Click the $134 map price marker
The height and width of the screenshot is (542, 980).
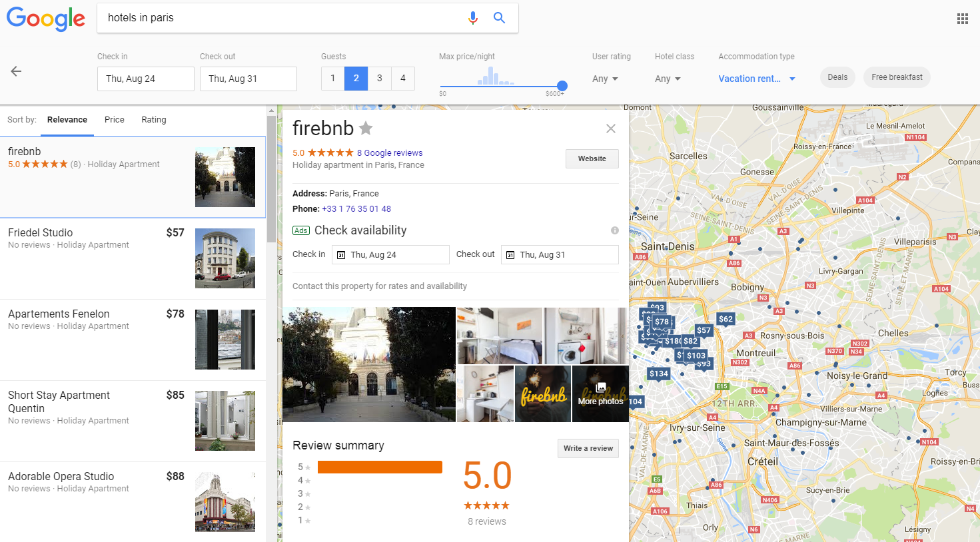(x=658, y=374)
